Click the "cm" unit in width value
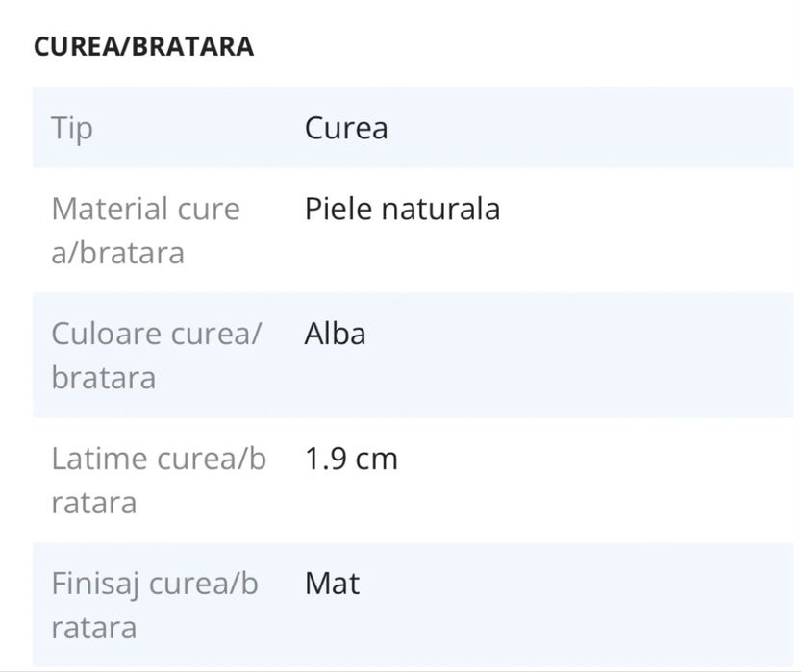The width and height of the screenshot is (801, 672). [x=376, y=459]
